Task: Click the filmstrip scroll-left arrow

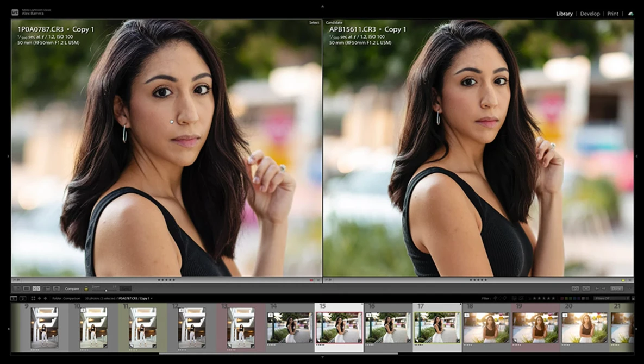Action: click(x=8, y=328)
